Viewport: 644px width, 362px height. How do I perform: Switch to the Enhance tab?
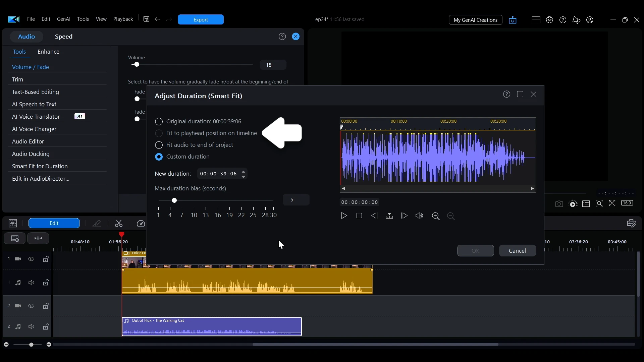point(49,52)
